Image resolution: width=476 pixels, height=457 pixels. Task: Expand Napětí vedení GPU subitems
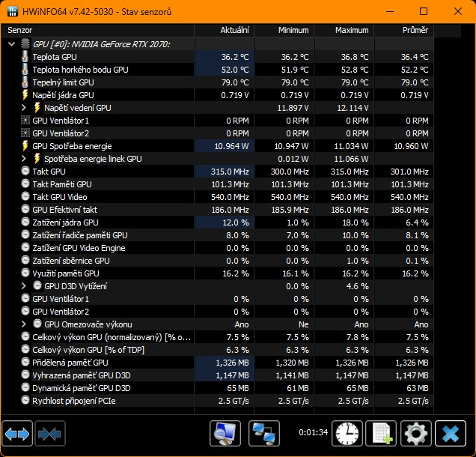click(x=24, y=108)
